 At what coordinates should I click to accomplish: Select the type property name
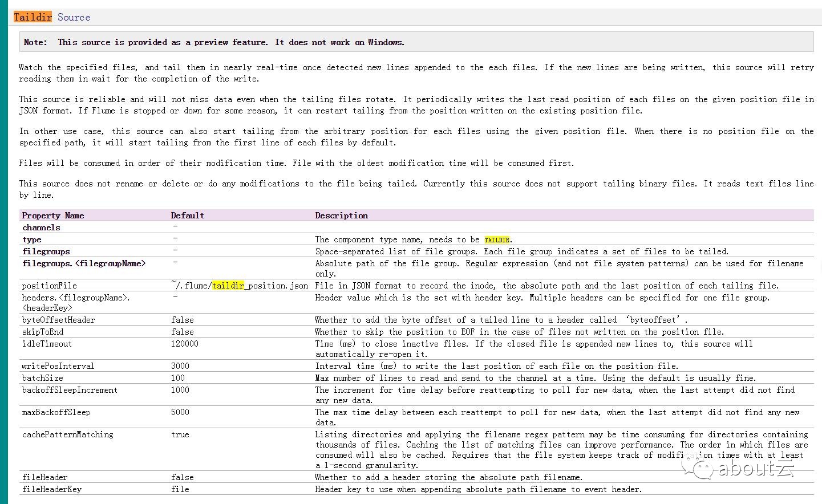coord(32,240)
